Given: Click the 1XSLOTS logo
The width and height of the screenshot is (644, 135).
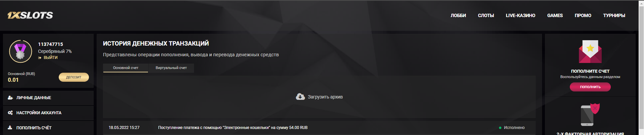Looking at the screenshot, I should point(30,15).
